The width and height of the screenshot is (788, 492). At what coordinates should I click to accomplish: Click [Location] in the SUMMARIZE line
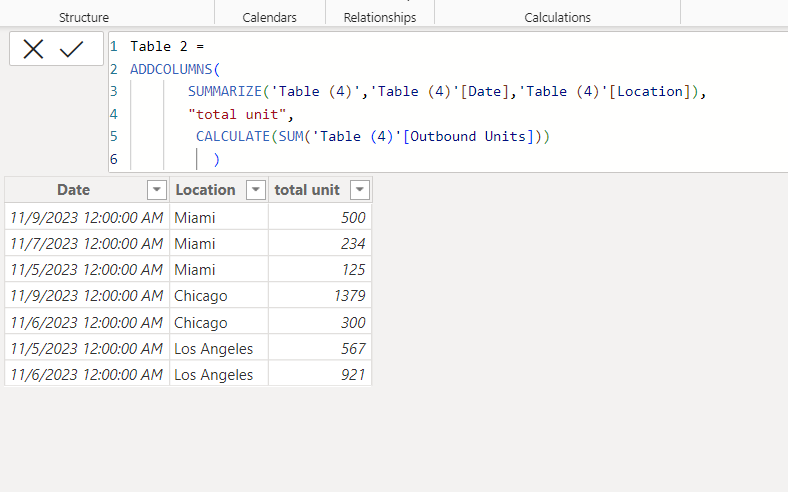point(650,91)
